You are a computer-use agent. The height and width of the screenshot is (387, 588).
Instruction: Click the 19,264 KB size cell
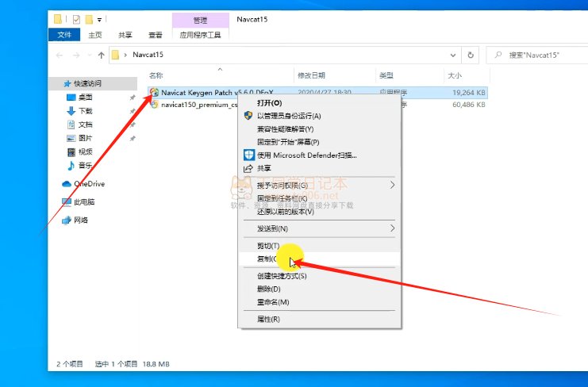[x=469, y=93]
